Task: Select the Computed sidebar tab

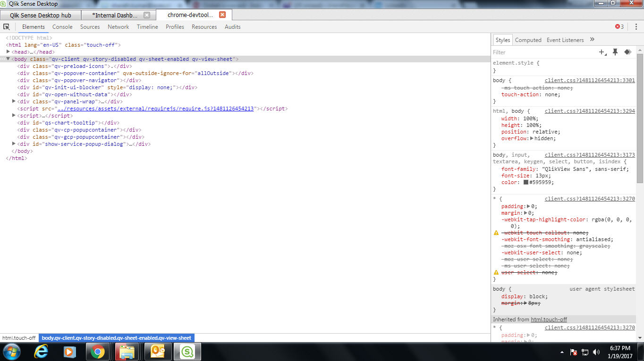Action: [528, 40]
